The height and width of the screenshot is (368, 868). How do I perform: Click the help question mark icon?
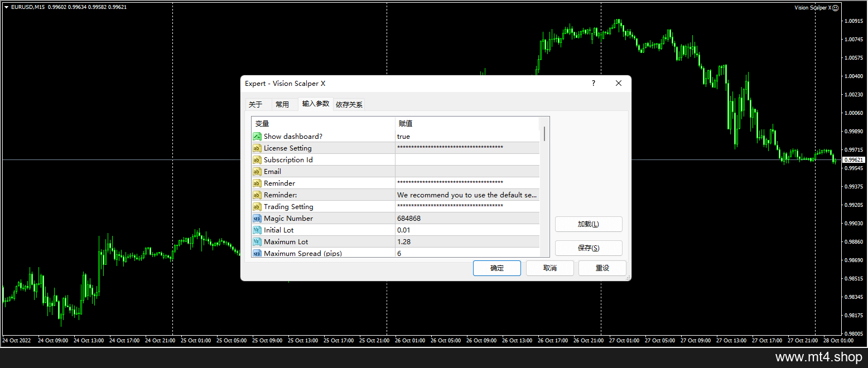point(594,83)
